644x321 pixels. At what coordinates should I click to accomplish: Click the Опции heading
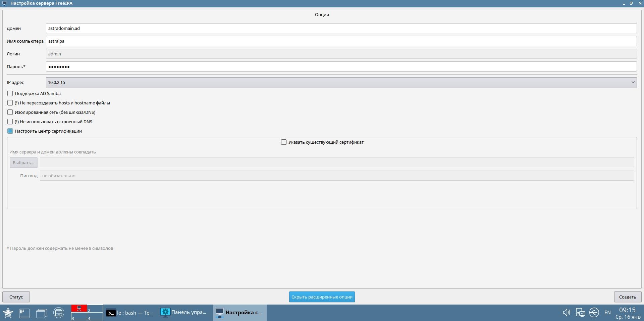point(322,14)
